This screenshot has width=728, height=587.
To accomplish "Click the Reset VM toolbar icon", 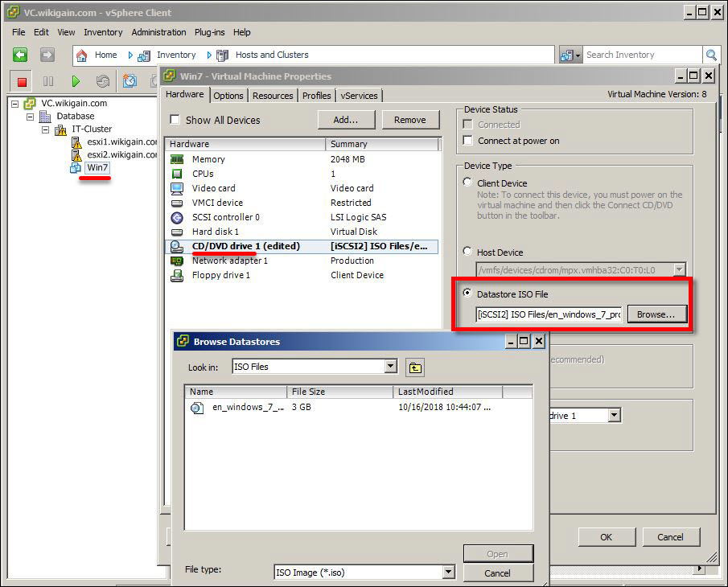I will click(x=103, y=82).
